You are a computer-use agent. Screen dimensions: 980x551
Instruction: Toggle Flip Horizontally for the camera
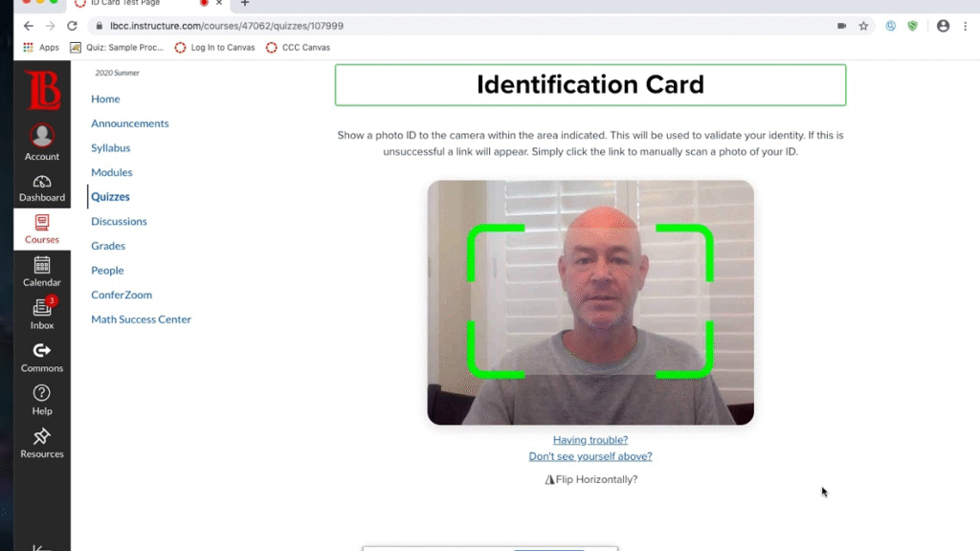pos(590,479)
